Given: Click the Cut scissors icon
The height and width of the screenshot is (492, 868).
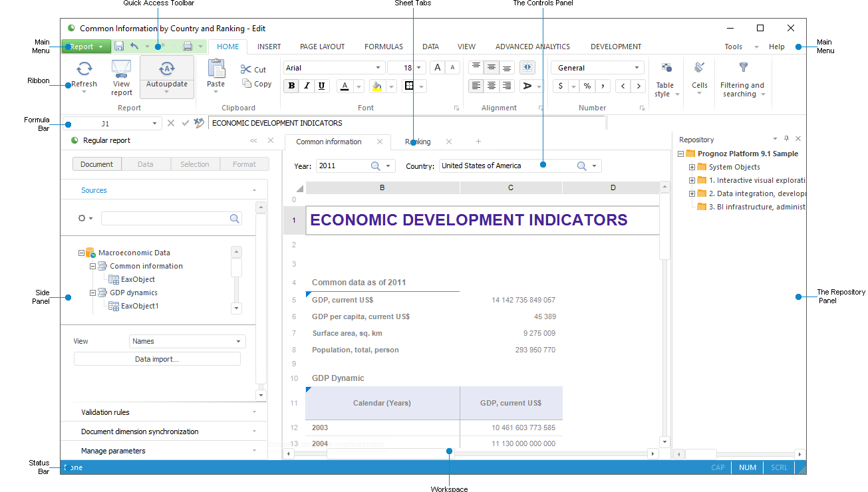Looking at the screenshot, I should tap(246, 69).
